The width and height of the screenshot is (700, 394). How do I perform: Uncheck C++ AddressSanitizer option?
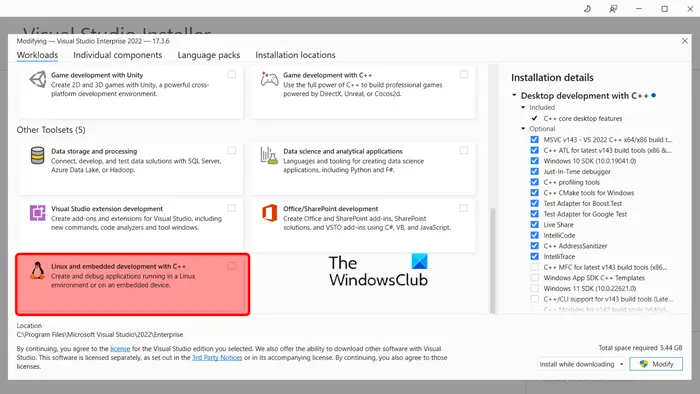click(534, 246)
